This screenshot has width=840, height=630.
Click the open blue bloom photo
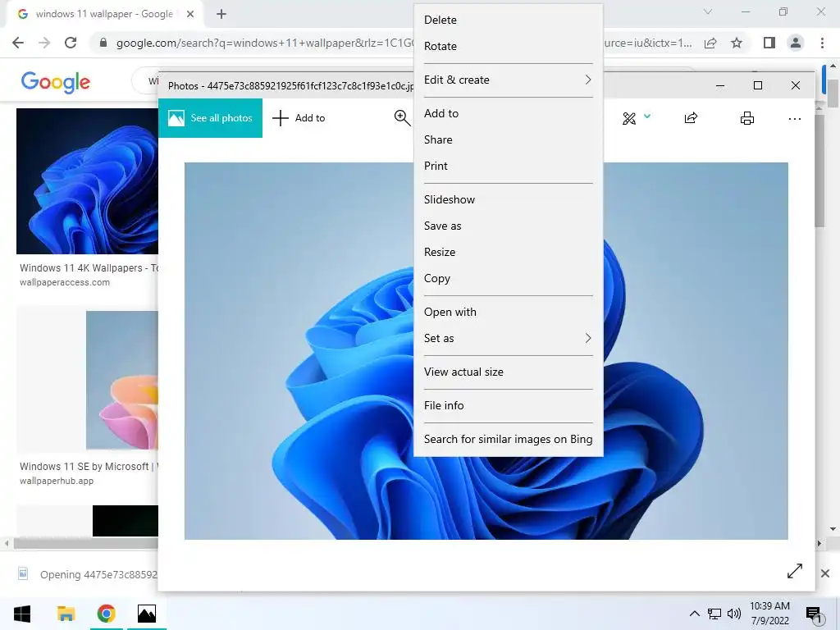tap(486, 351)
